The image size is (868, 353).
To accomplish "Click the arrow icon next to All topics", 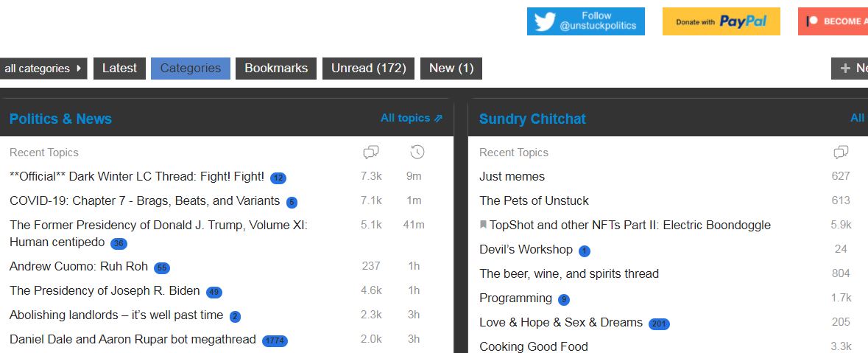I will [439, 118].
